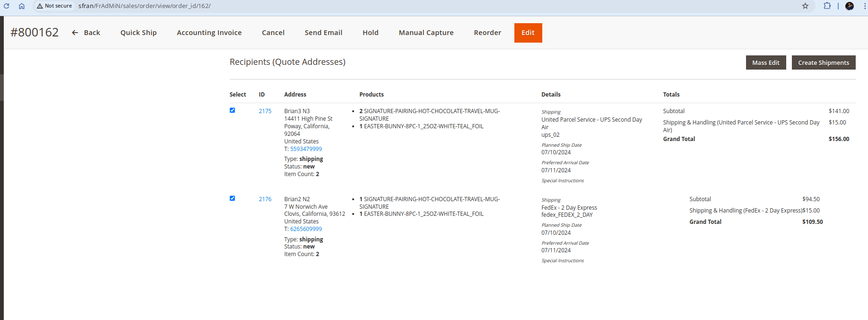Screen dimensions: 868x320
Task: Reload the page with the browser refresh icon
Action: pyautogui.click(x=7, y=6)
